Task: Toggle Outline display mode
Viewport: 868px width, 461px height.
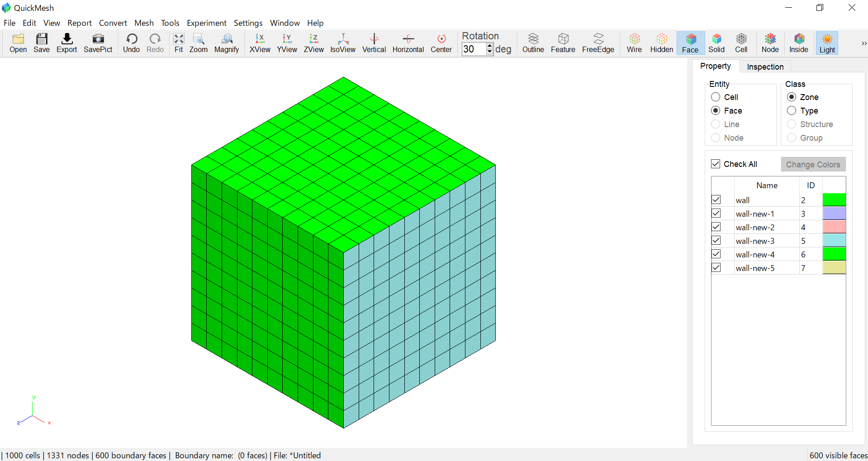Action: pyautogui.click(x=533, y=43)
